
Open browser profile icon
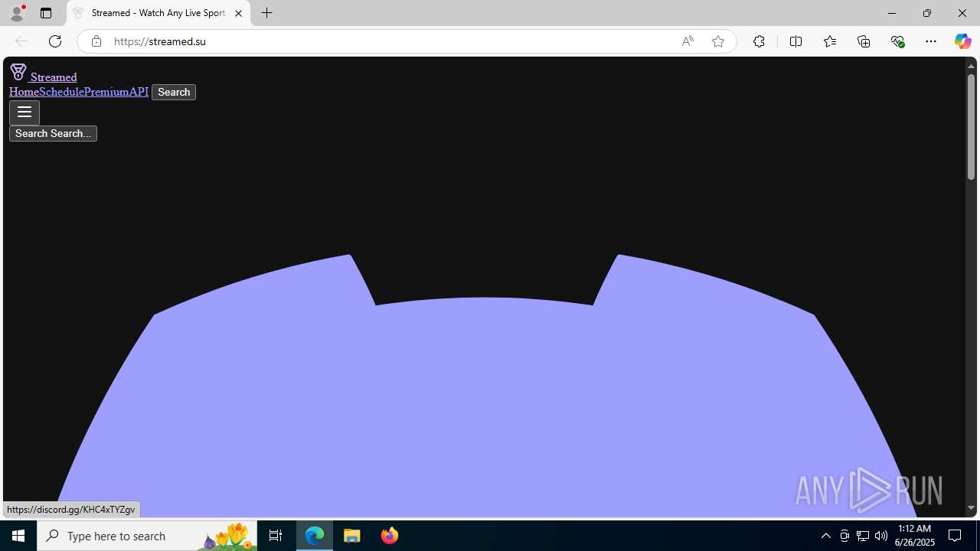point(17,13)
